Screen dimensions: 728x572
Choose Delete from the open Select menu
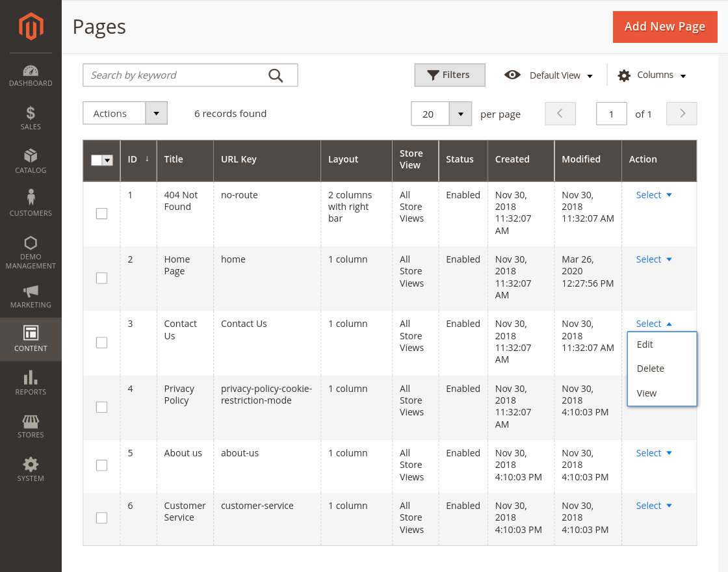[x=650, y=369]
